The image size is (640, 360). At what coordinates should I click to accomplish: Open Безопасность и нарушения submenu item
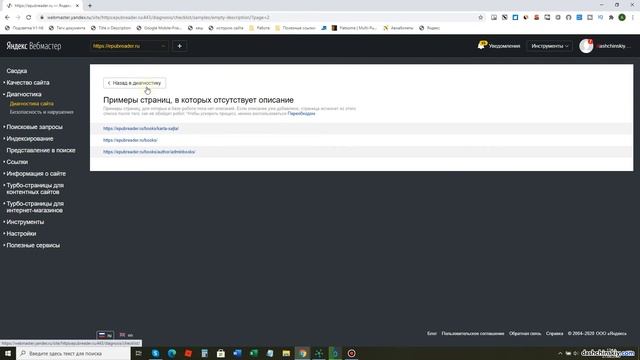click(42, 112)
